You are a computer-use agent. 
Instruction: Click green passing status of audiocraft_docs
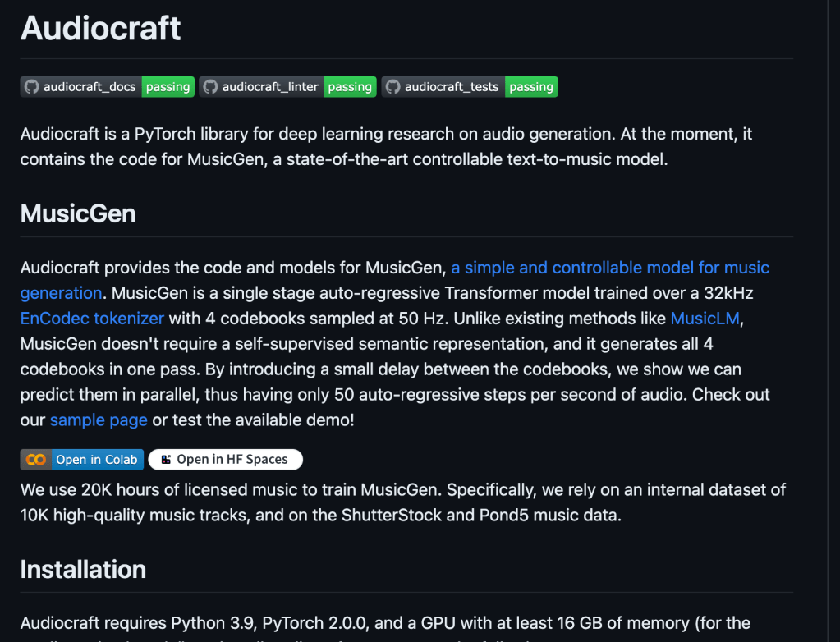pos(168,87)
